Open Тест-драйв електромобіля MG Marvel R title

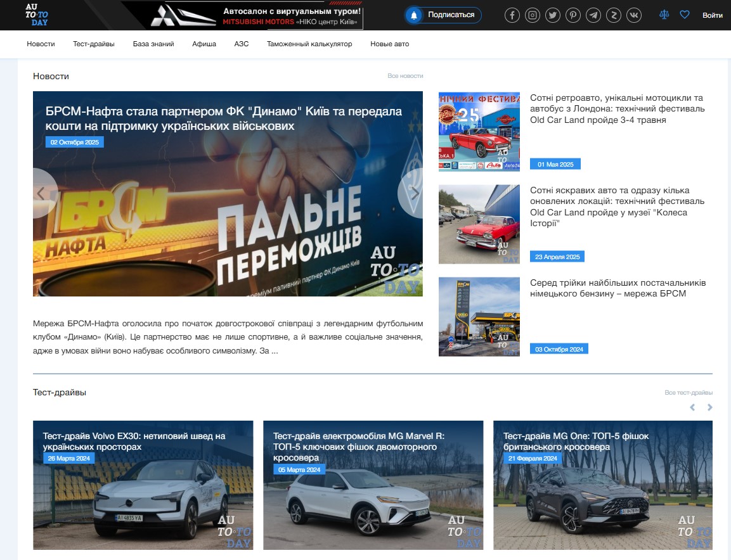pos(359,447)
